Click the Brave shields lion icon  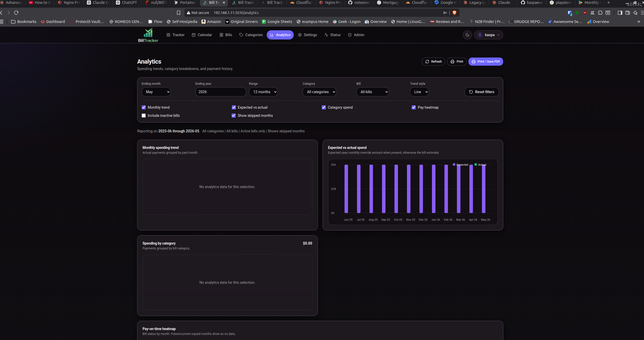tap(454, 13)
